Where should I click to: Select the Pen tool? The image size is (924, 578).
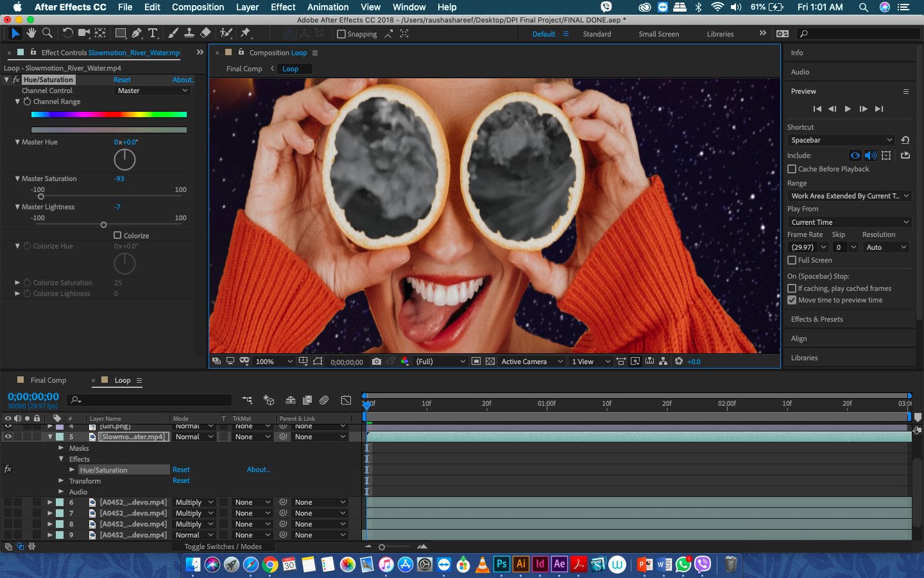click(x=137, y=33)
